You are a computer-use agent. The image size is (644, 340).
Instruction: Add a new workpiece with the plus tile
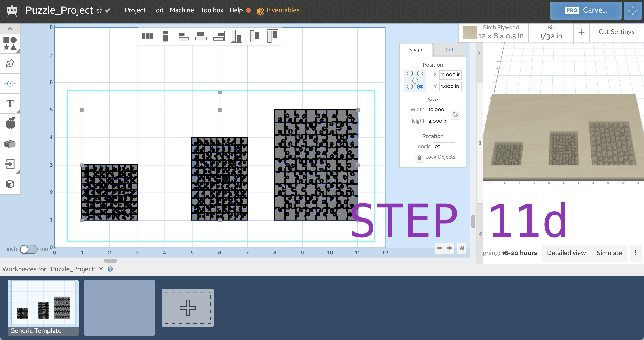click(x=188, y=308)
